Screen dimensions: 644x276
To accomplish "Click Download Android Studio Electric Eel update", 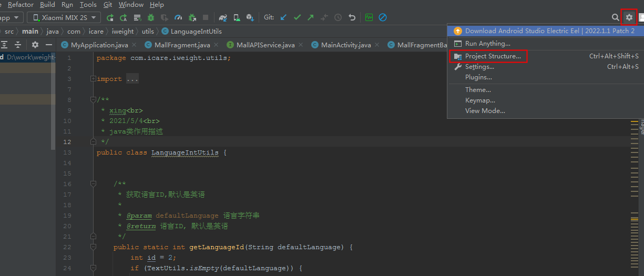I will click(x=549, y=31).
